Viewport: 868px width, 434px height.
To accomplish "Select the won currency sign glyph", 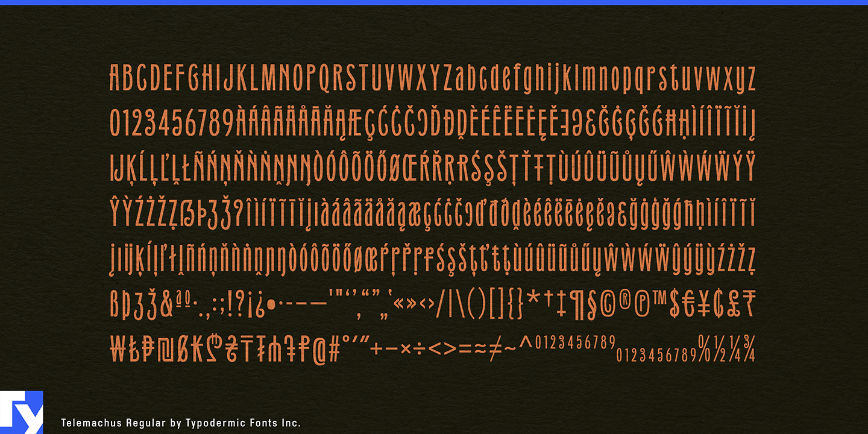I will (117, 351).
